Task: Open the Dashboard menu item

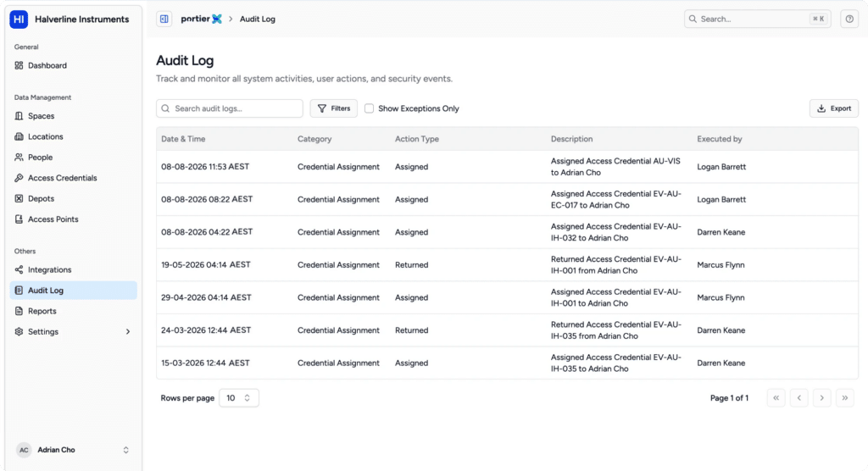Action: click(x=73, y=65)
